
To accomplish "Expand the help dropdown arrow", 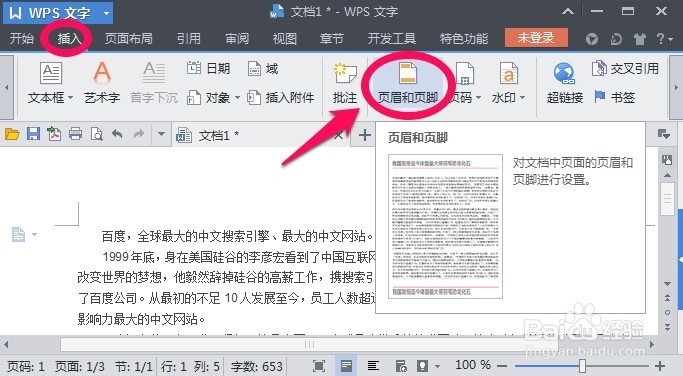I will tap(669, 40).
